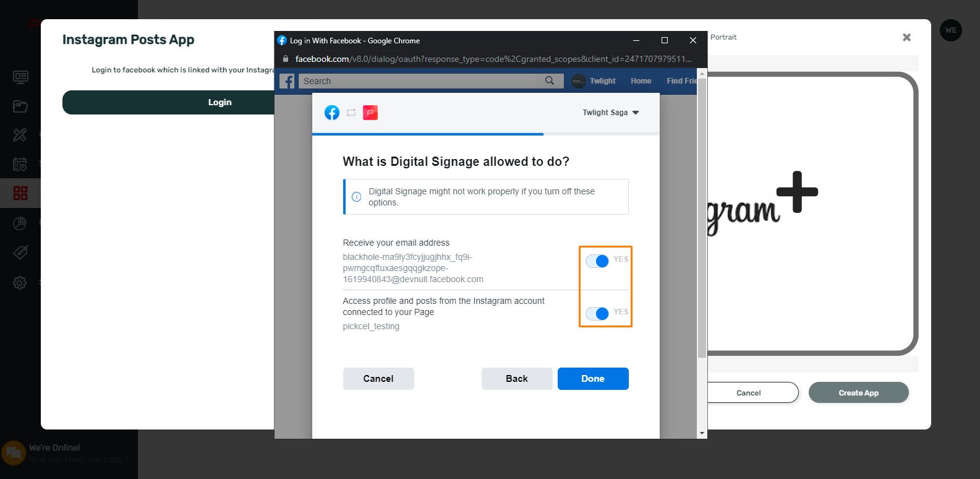Open the red apps grid icon in sidebar
Image resolution: width=980 pixels, height=479 pixels.
20,193
